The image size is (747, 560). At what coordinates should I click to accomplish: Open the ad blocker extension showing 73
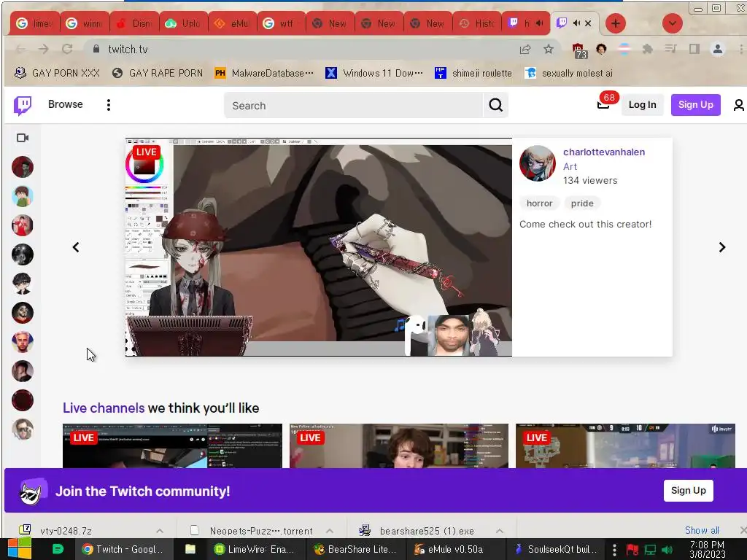pyautogui.click(x=578, y=50)
